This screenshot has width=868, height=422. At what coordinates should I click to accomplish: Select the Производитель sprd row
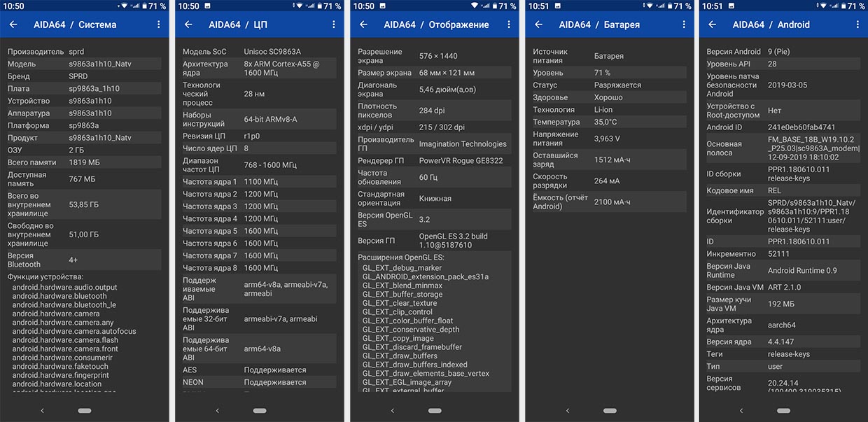tap(84, 52)
